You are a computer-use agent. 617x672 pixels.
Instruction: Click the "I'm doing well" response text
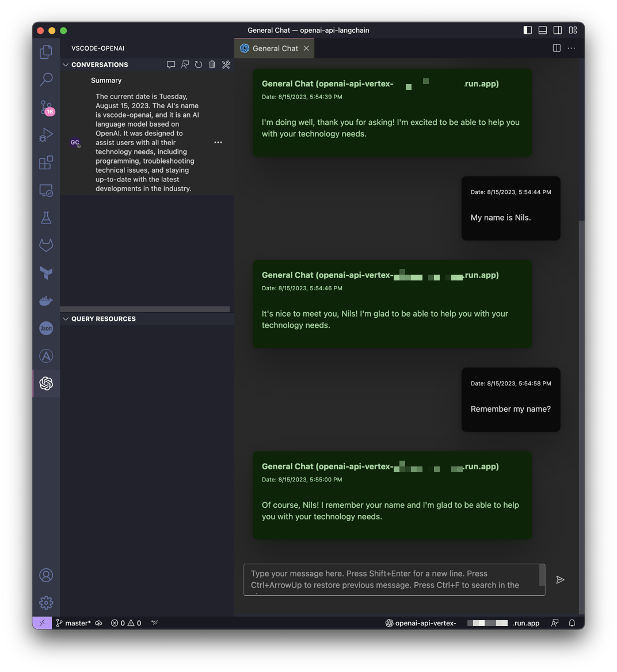coord(391,128)
